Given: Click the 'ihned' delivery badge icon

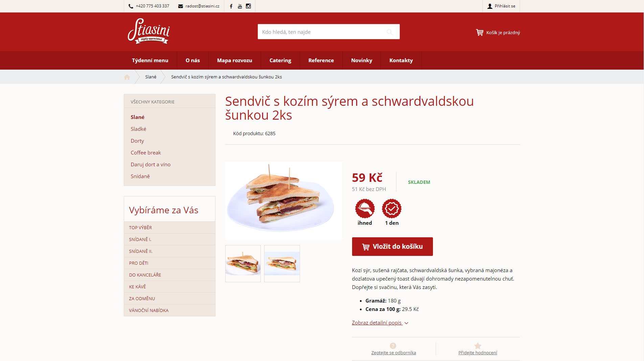Looking at the screenshot, I should coord(365,209).
